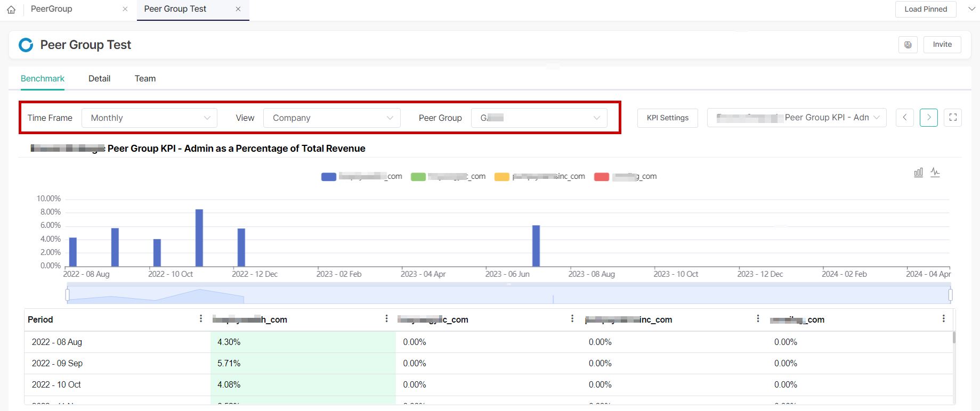Click the Invite button
The image size is (980, 411).
tap(942, 45)
